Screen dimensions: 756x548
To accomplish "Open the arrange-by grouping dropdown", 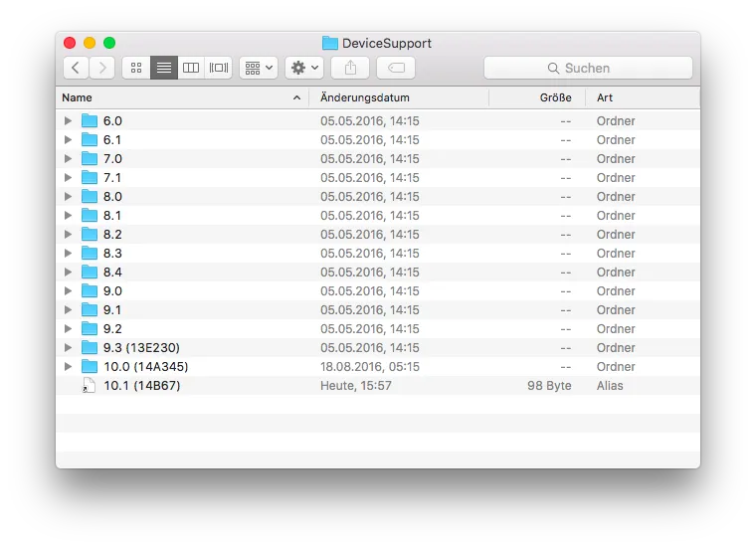I will (259, 68).
